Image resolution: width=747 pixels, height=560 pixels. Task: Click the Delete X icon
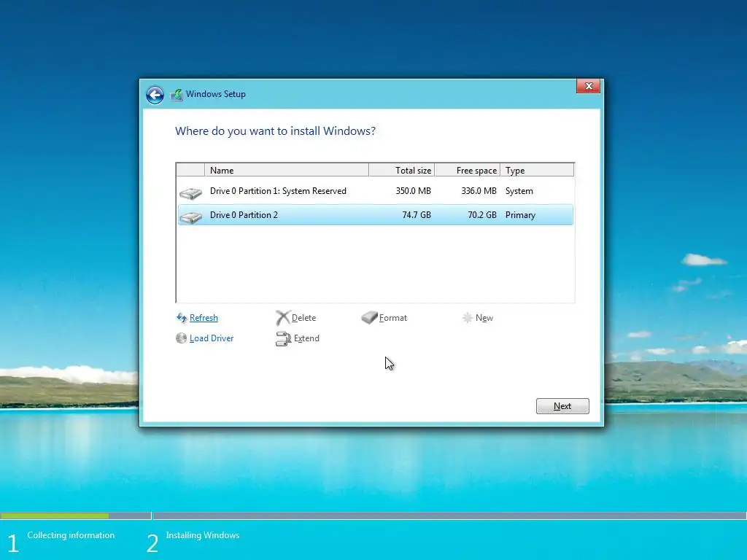pos(282,318)
